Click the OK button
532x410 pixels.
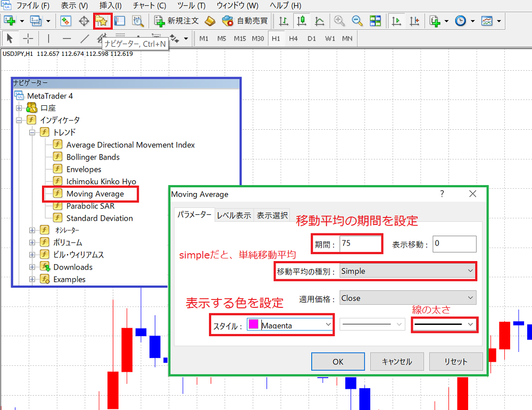[338, 362]
